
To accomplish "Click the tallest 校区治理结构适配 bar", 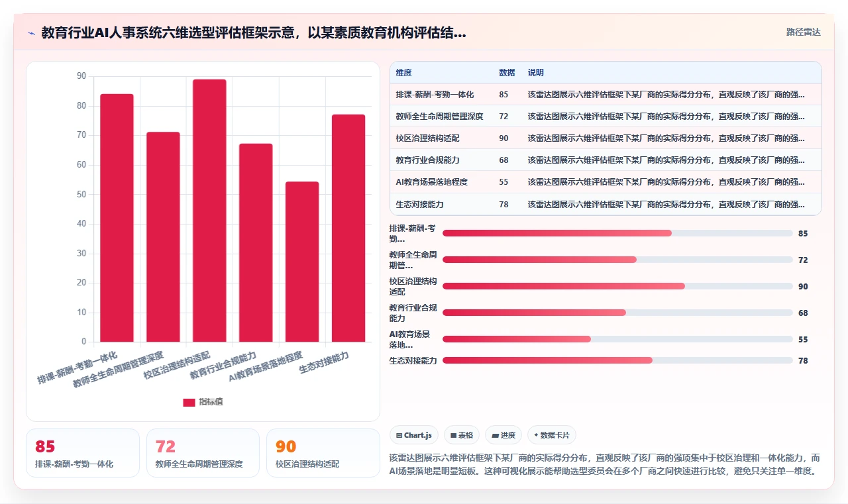I will pos(209,211).
